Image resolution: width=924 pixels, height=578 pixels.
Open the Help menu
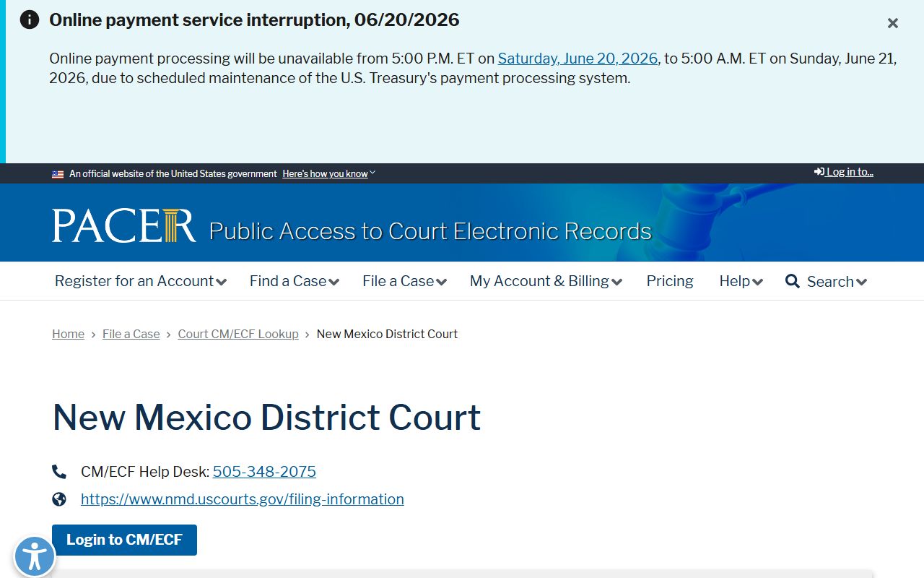pyautogui.click(x=741, y=281)
